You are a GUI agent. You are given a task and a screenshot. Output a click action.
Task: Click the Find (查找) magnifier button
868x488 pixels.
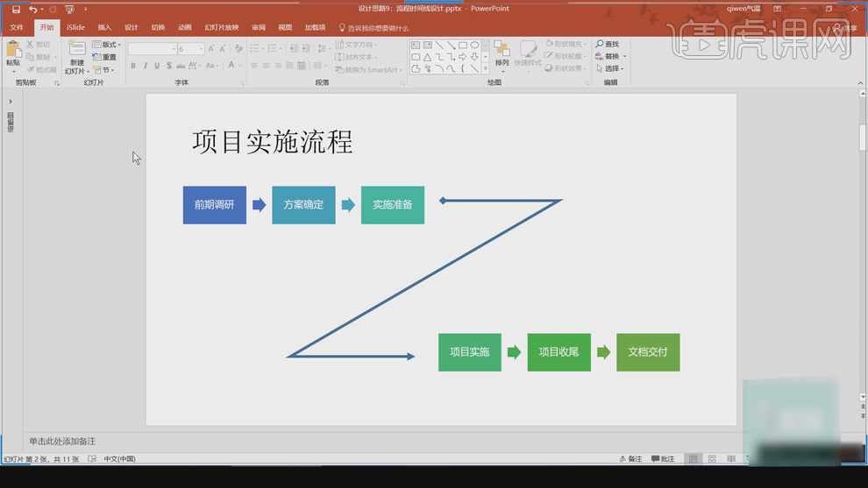(x=608, y=44)
